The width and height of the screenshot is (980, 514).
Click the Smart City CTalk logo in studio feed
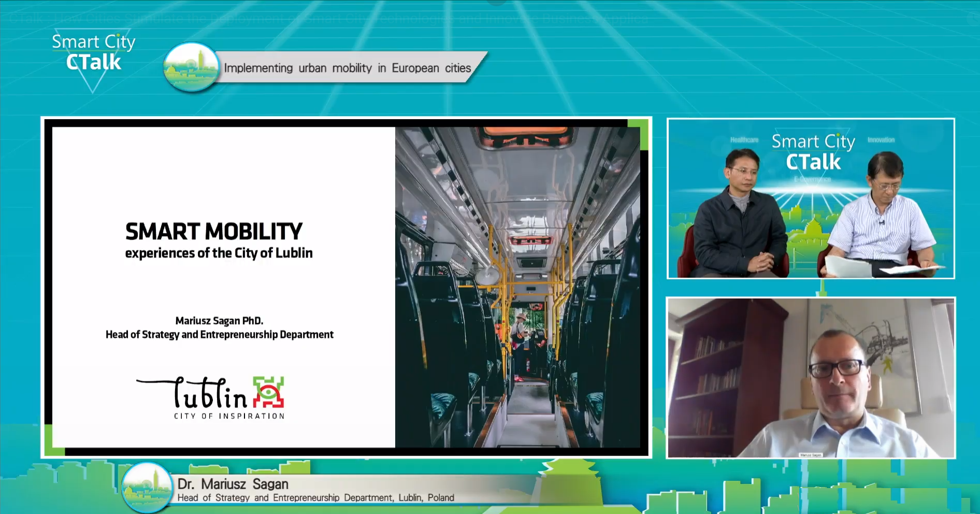(x=813, y=152)
